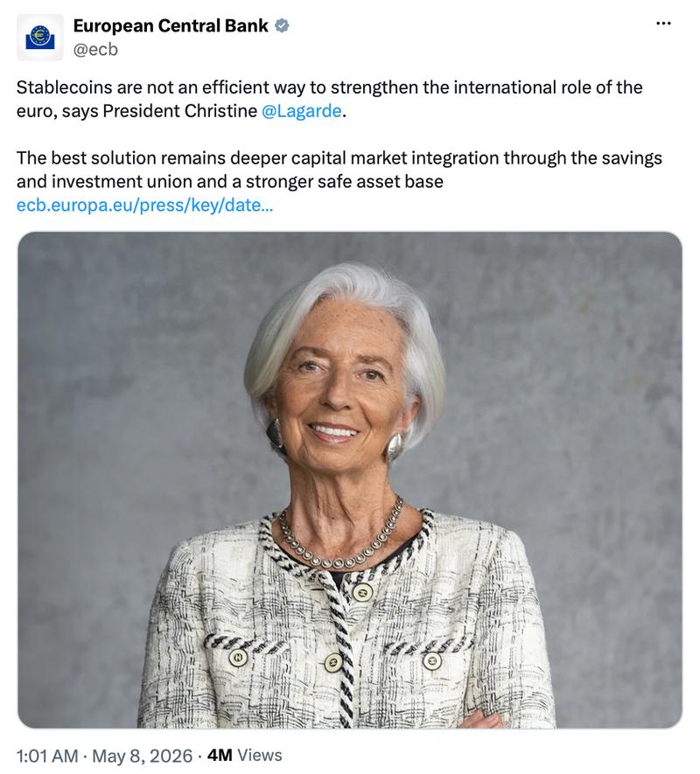Follow the ecb.europa.eu/press/key/date link
Image resolution: width=700 pixels, height=774 pixels.
click(x=144, y=205)
